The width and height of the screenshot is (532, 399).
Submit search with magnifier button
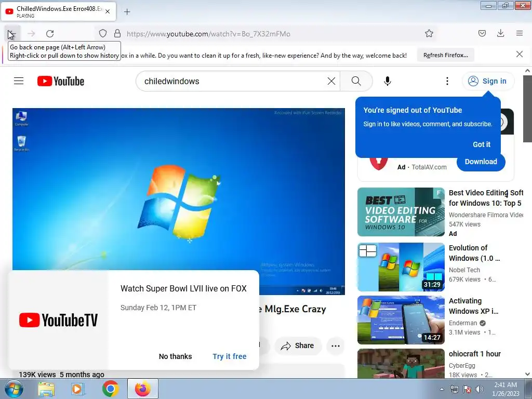coord(356,81)
